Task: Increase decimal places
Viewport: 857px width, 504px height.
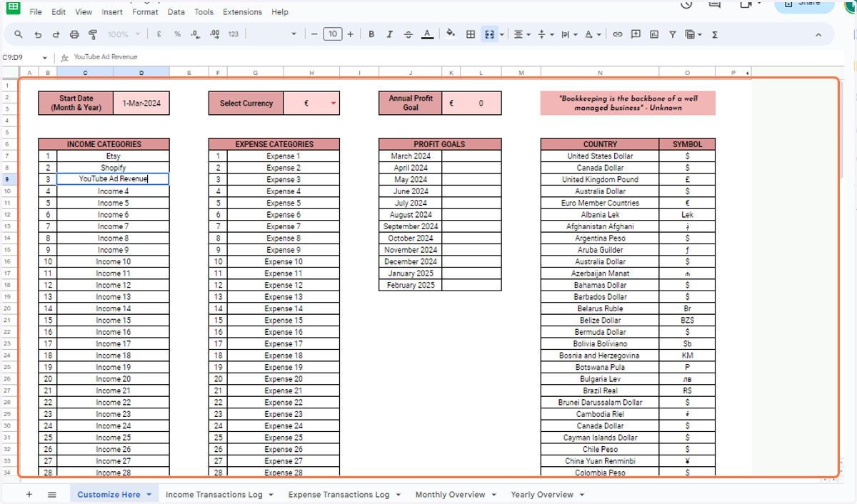Action: [x=214, y=34]
